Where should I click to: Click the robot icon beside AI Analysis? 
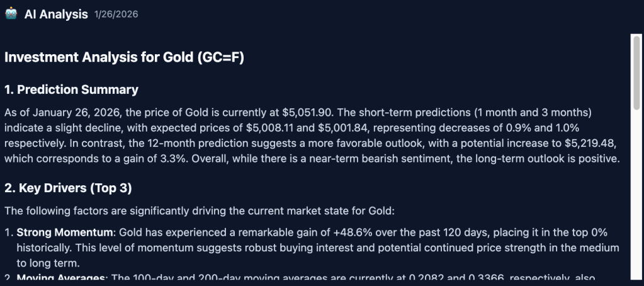coord(11,14)
